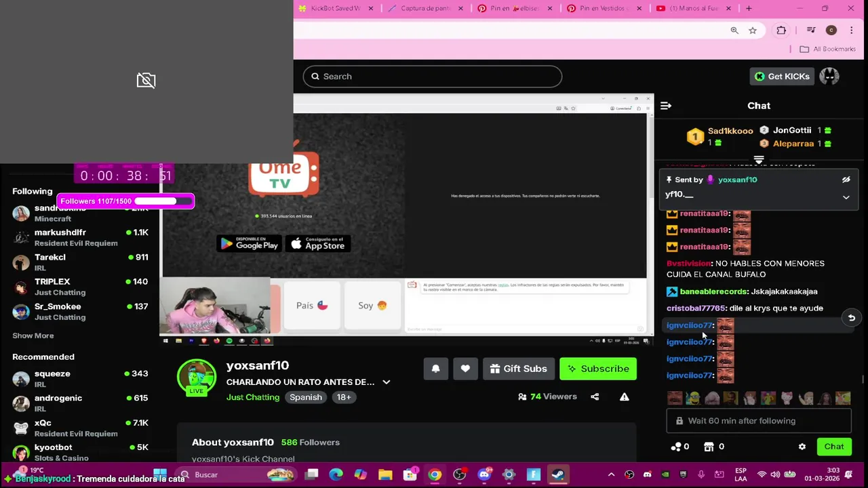868x488 pixels.
Task: Click the scroll-to-latest chat arrow
Action: [x=852, y=318]
